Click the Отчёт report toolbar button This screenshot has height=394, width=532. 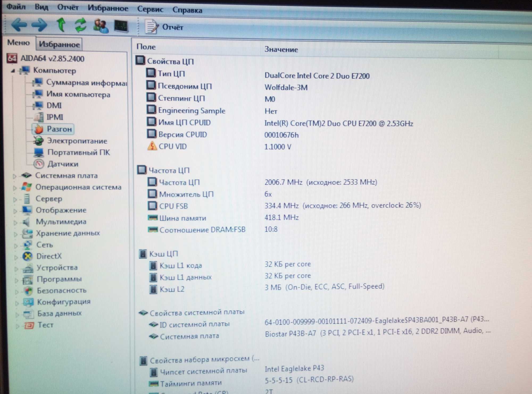coord(164,27)
